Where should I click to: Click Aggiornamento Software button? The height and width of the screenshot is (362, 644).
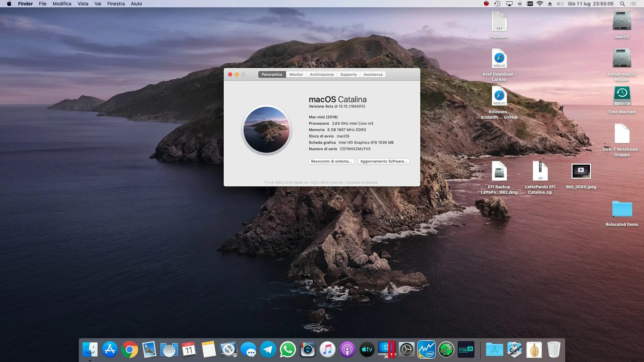pyautogui.click(x=383, y=161)
